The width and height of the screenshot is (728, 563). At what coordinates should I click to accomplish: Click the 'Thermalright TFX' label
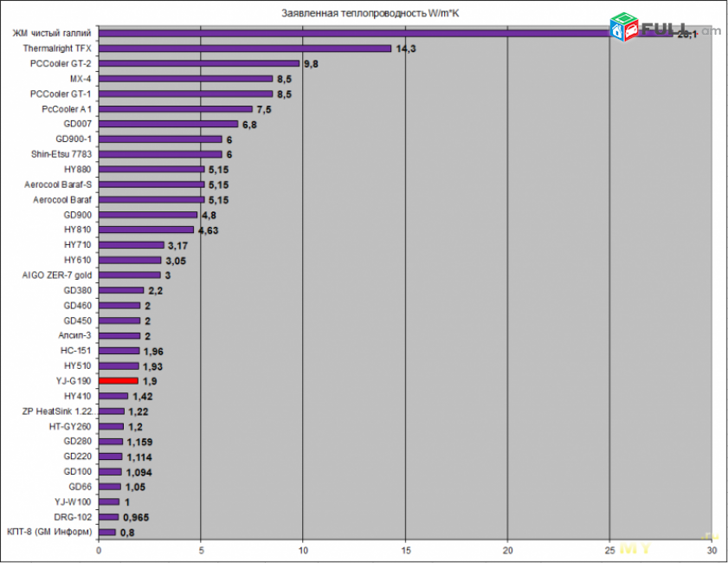57,49
